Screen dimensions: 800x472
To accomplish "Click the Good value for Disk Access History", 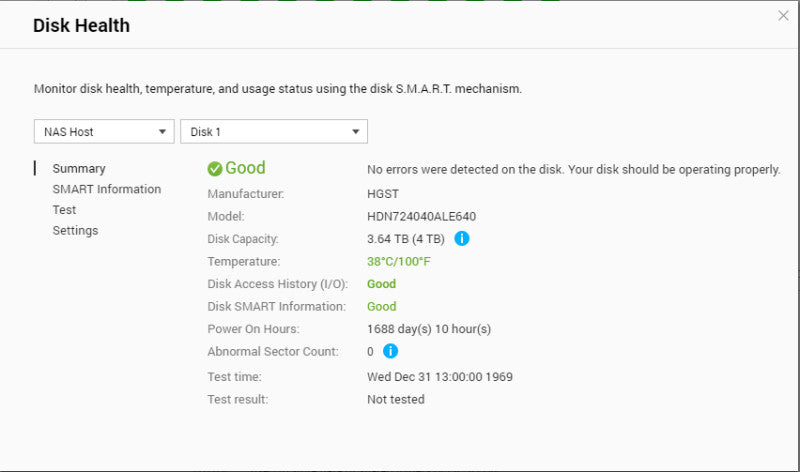I will 382,284.
